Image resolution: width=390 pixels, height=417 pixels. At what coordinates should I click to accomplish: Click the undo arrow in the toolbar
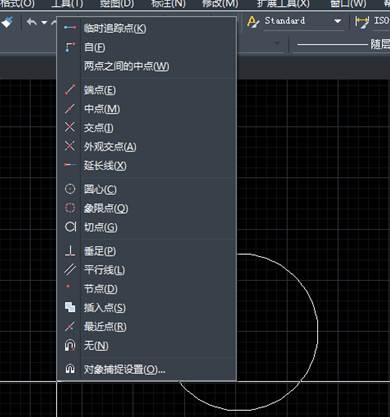[32, 22]
